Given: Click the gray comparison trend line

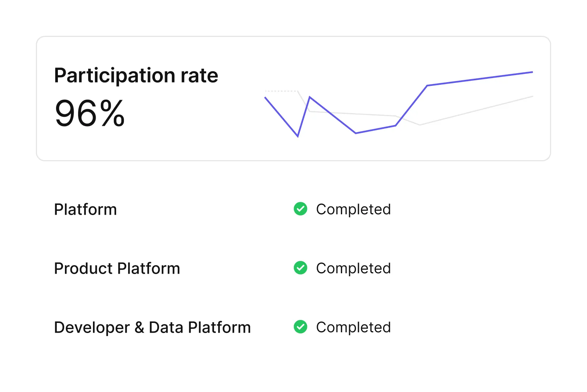Looking at the screenshot, I should tap(476, 111).
